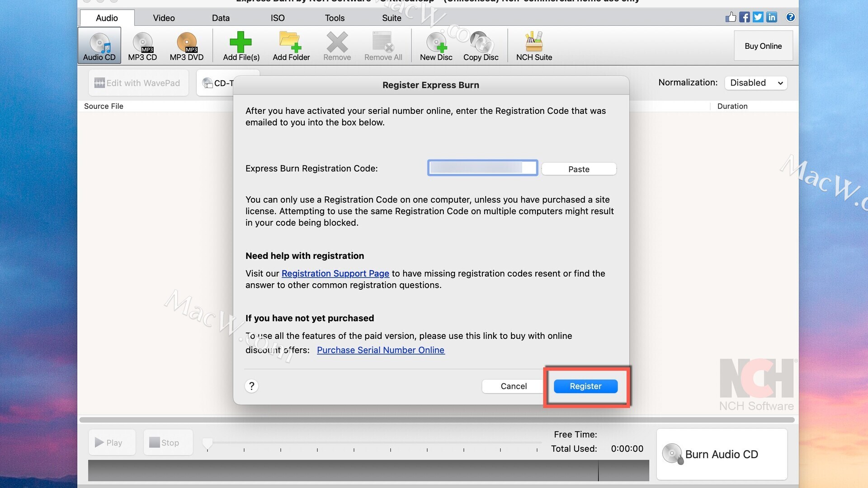
Task: Click the Add Folder icon
Action: click(x=291, y=42)
